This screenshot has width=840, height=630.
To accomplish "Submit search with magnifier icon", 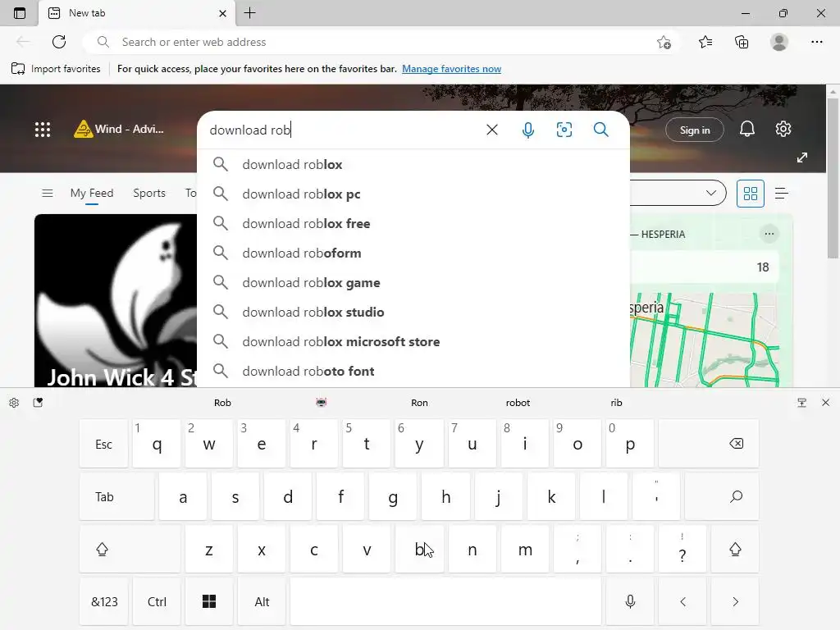I will coord(601,130).
